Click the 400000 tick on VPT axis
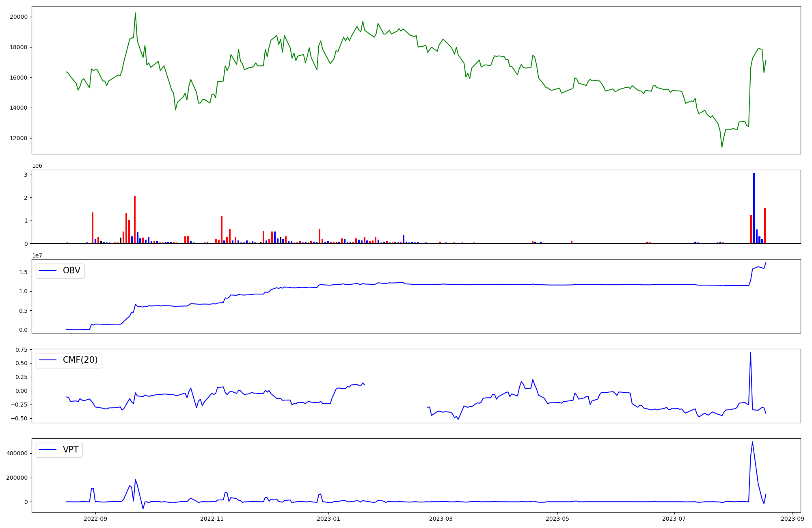This screenshot has width=812, height=528. pyautogui.click(x=17, y=453)
